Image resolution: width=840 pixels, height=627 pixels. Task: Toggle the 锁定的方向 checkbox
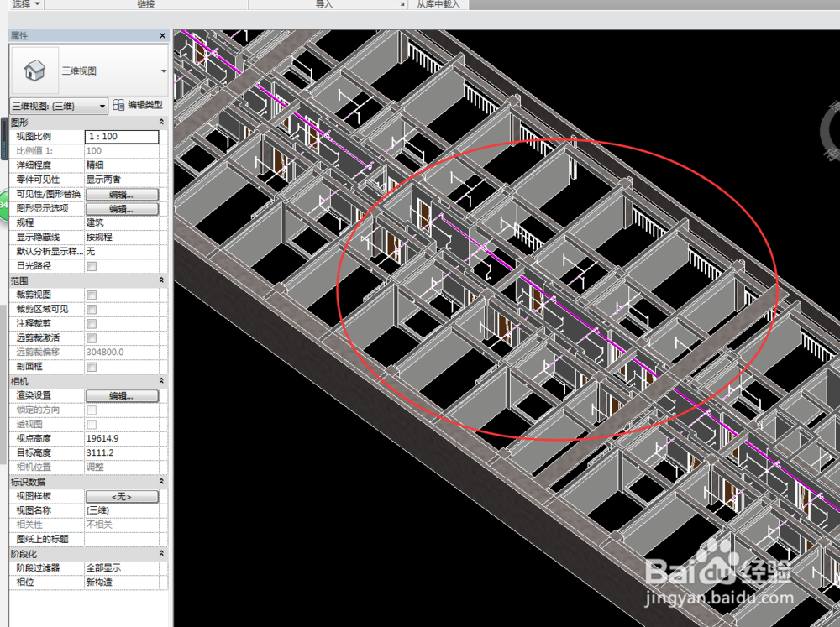point(92,410)
